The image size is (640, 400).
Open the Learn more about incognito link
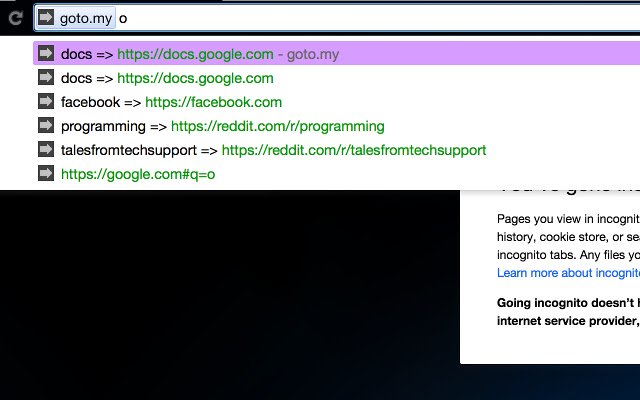(x=568, y=273)
